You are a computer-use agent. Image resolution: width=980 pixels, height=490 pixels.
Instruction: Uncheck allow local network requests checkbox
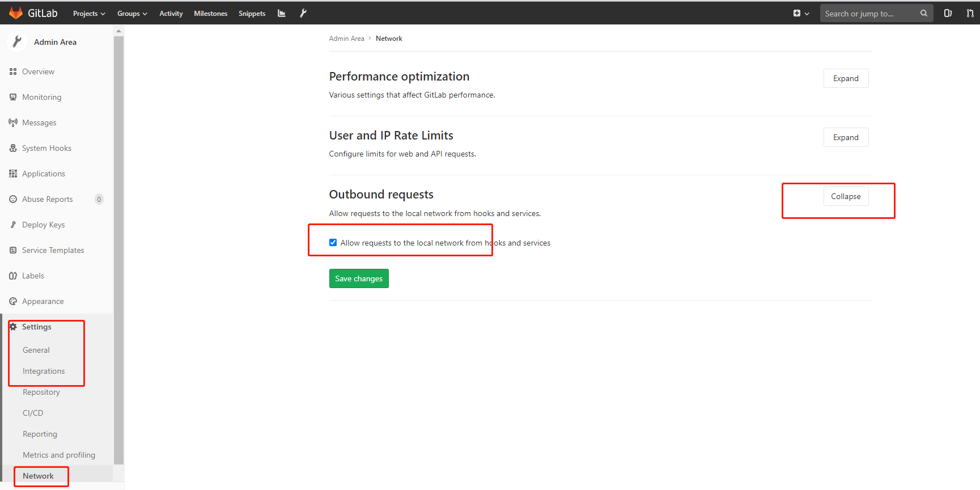point(333,243)
